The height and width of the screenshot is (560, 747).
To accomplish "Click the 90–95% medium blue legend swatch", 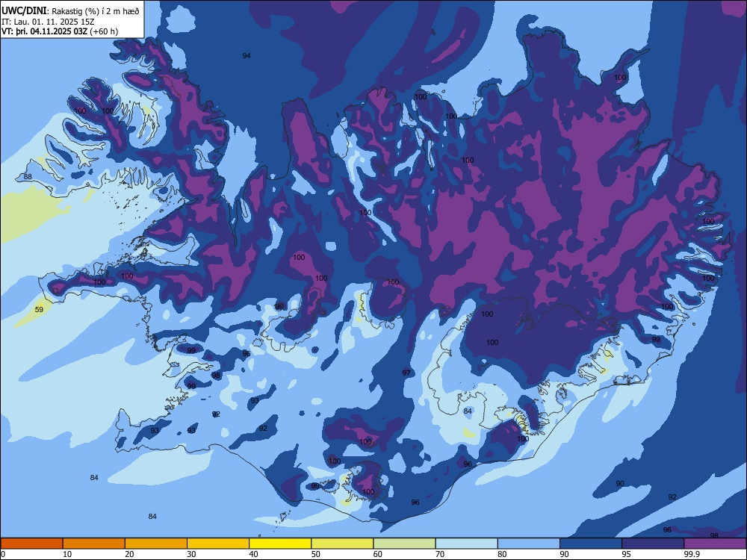I will pyautogui.click(x=591, y=544).
